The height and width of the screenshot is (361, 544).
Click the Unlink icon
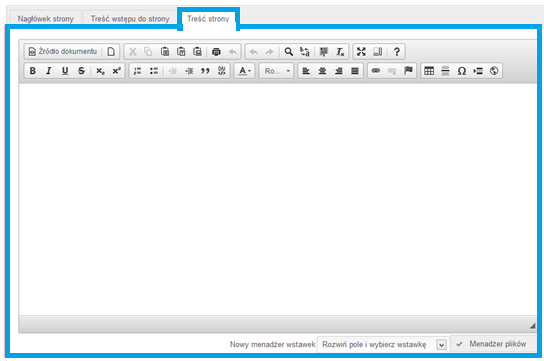(x=392, y=71)
